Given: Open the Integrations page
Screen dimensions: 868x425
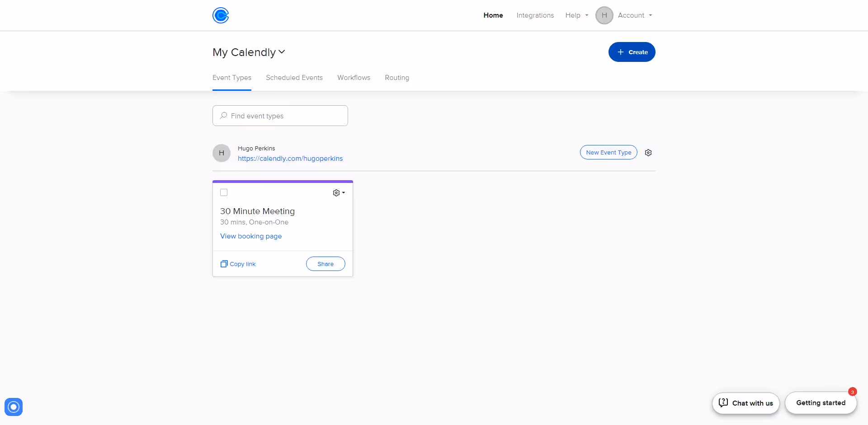Looking at the screenshot, I should coord(535,15).
